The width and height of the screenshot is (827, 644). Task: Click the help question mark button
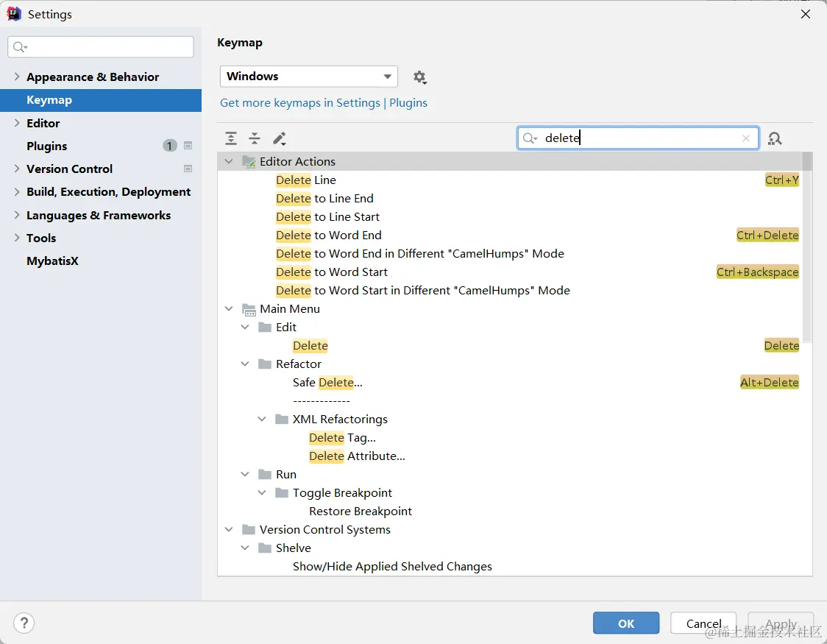[24, 623]
